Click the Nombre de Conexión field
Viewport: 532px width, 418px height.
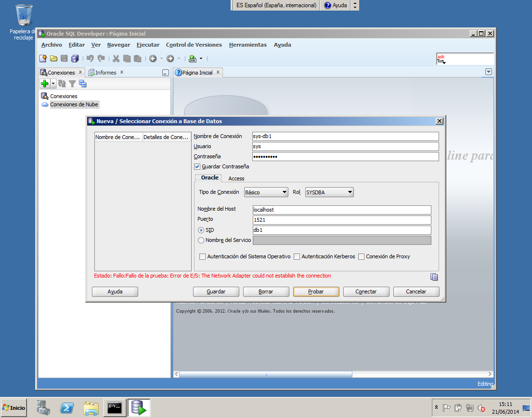345,136
